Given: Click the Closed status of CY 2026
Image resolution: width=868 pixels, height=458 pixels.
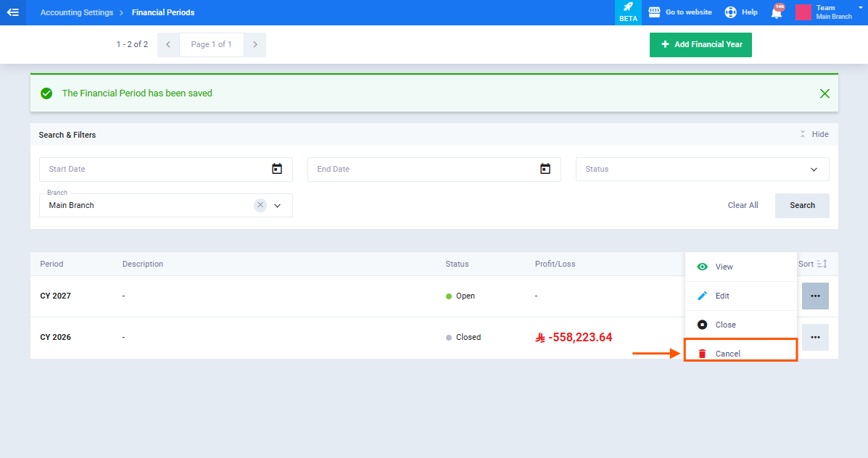Looking at the screenshot, I should click(463, 338).
